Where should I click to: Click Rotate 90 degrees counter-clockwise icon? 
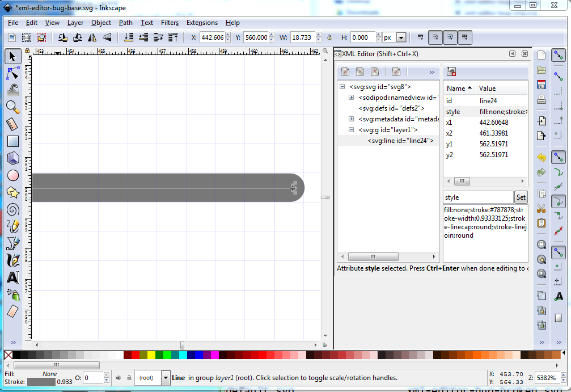click(x=62, y=37)
